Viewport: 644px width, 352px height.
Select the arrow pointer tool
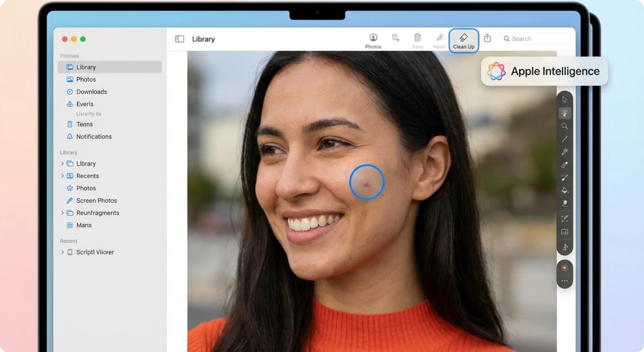pos(565,99)
